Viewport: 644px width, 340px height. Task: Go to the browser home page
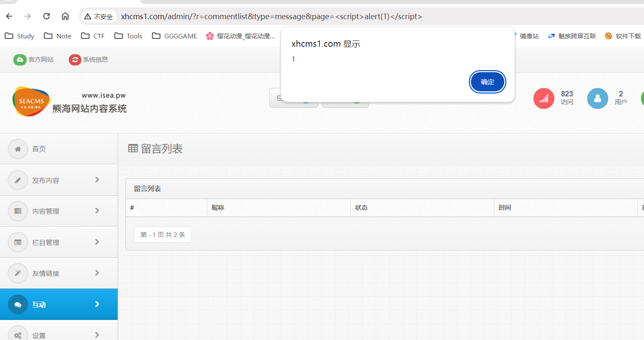pos(65,16)
